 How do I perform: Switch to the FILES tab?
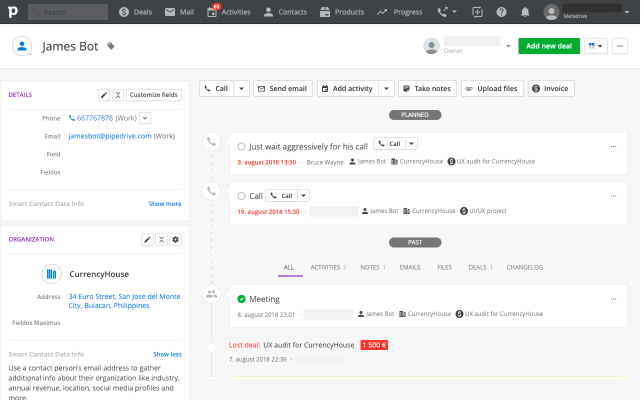(x=444, y=267)
